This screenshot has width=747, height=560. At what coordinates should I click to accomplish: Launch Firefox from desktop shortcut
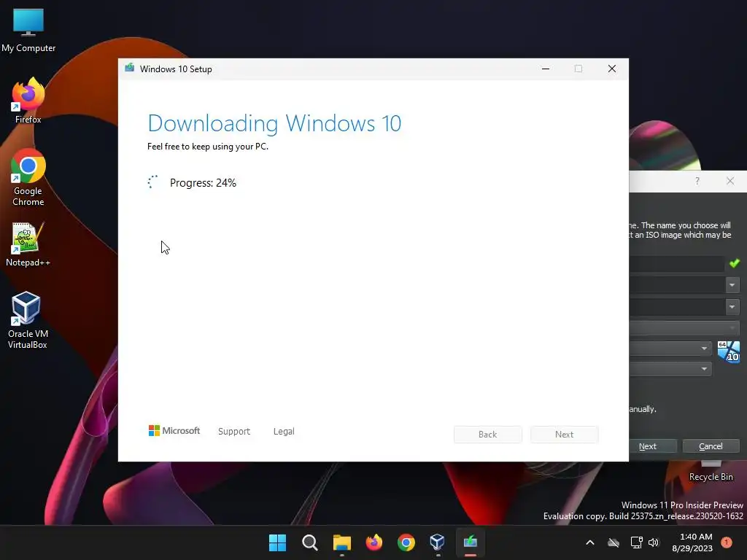pyautogui.click(x=28, y=101)
